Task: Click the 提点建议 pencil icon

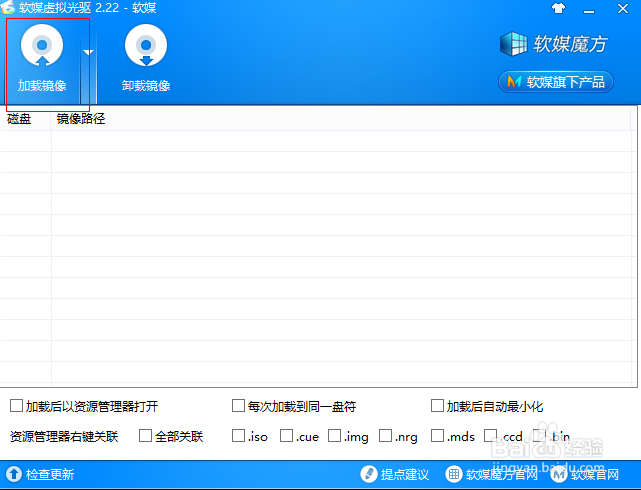Action: click(x=368, y=474)
